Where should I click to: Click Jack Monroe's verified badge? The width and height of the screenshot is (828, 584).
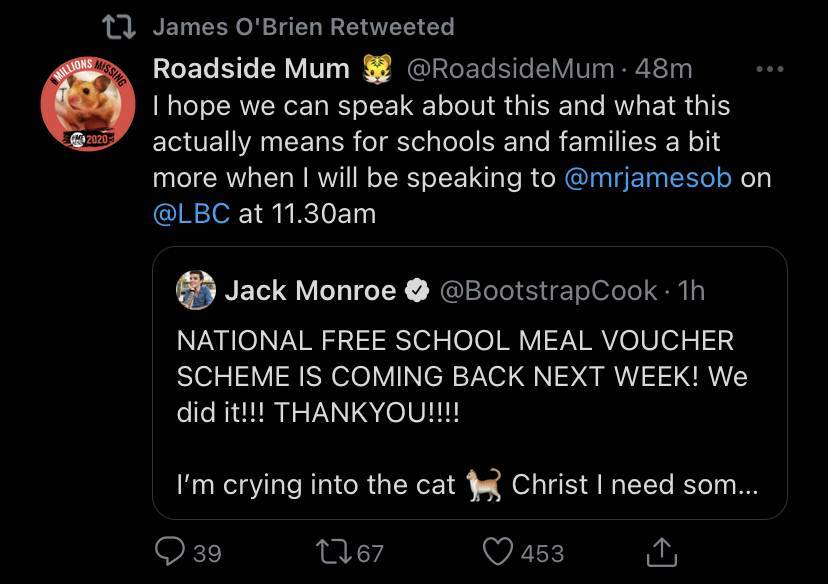tap(417, 290)
